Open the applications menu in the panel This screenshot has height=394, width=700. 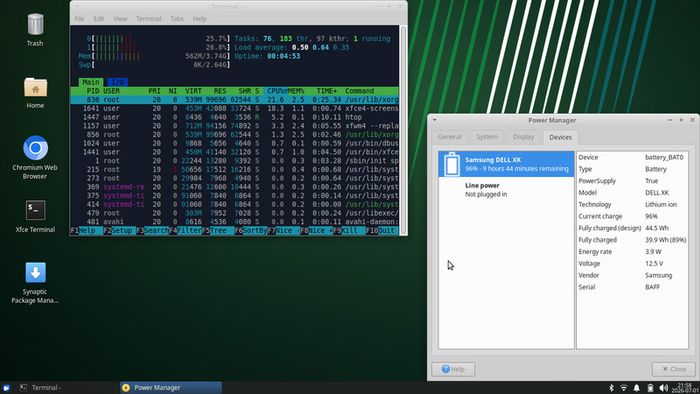tap(6, 388)
